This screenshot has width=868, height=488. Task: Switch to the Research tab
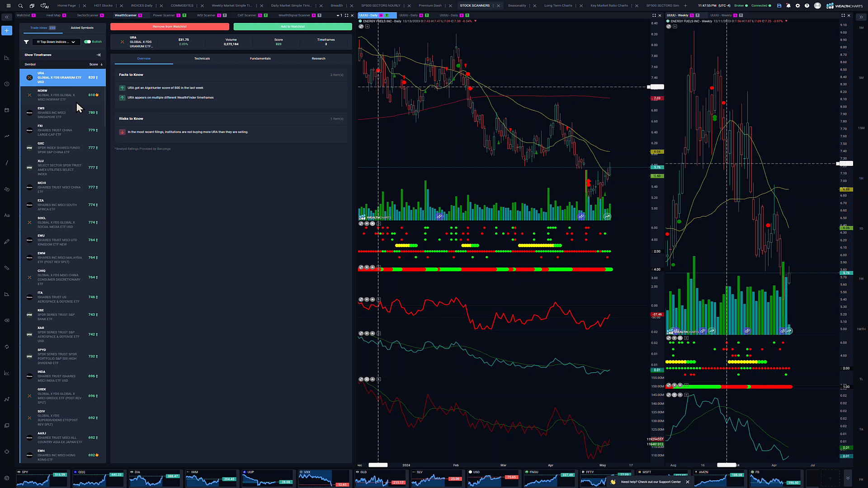318,59
